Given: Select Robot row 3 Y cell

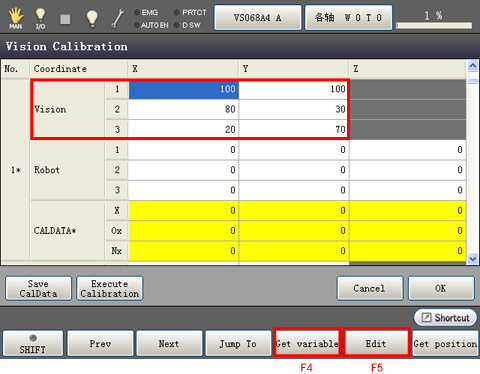Looking at the screenshot, I should coord(294,190).
